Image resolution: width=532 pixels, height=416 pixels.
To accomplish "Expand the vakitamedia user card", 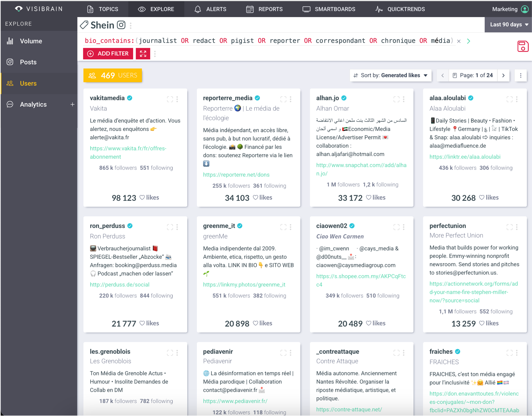I will [170, 99].
